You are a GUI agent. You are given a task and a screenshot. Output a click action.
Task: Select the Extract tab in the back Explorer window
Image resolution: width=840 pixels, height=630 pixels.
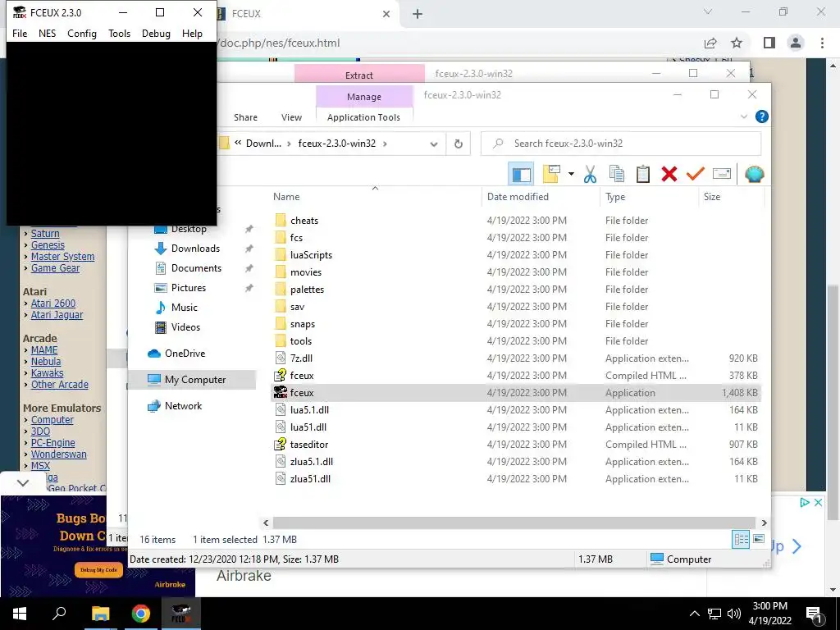[359, 74]
